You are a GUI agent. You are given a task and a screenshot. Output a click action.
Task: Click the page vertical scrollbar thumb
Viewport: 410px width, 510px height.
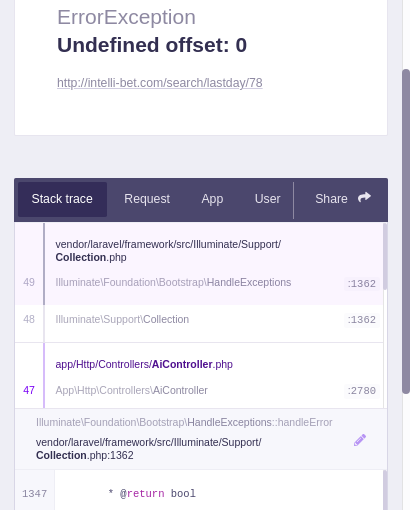406,232
